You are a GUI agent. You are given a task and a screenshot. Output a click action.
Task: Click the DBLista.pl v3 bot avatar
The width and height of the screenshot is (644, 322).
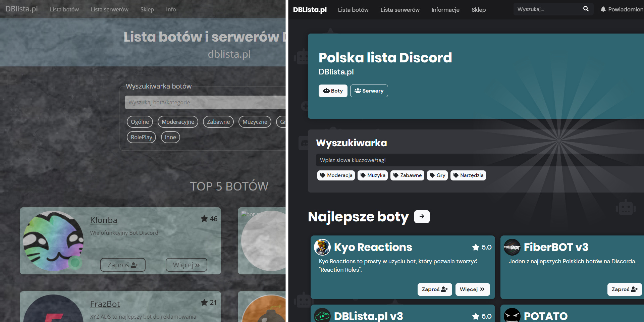click(322, 315)
